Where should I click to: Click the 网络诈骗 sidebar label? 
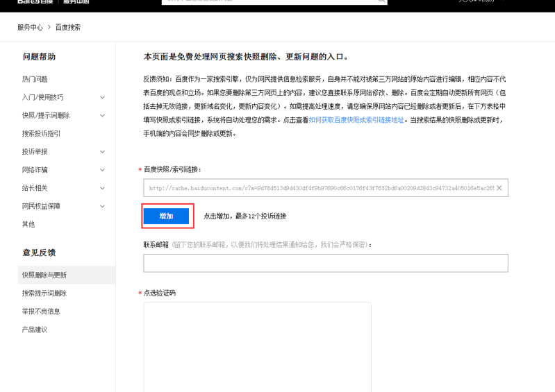(x=35, y=170)
